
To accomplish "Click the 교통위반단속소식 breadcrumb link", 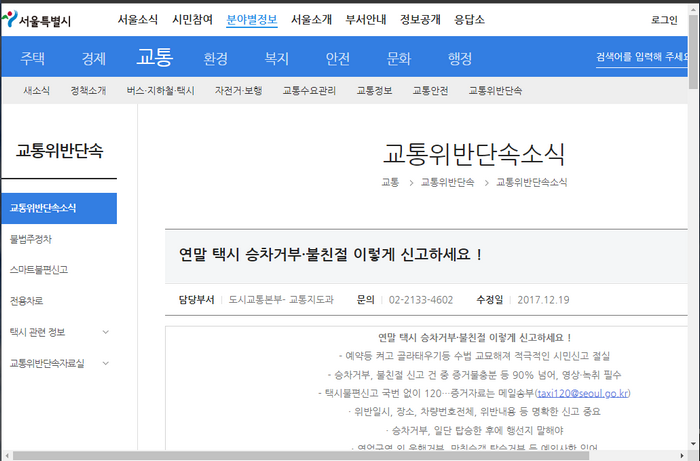I will click(532, 182).
